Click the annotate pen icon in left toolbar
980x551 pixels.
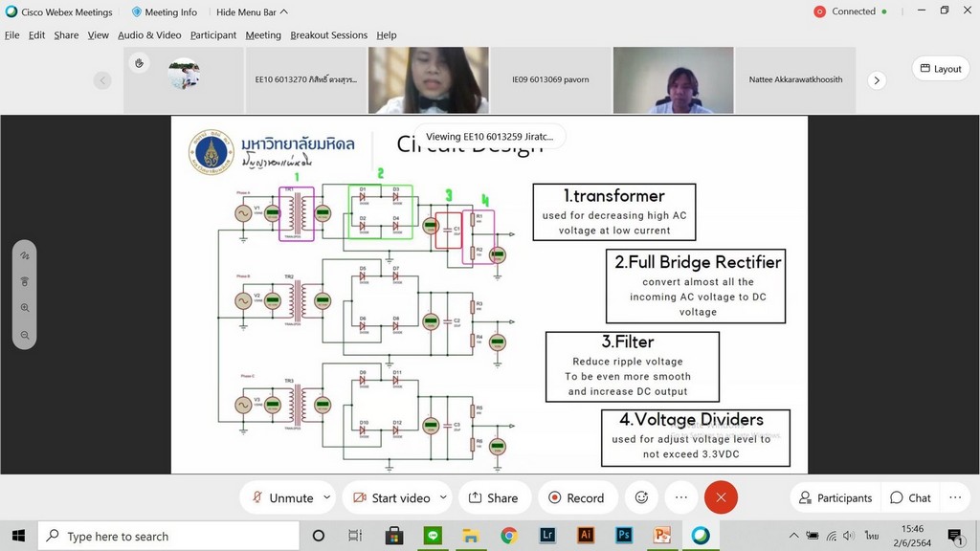tap(25, 255)
